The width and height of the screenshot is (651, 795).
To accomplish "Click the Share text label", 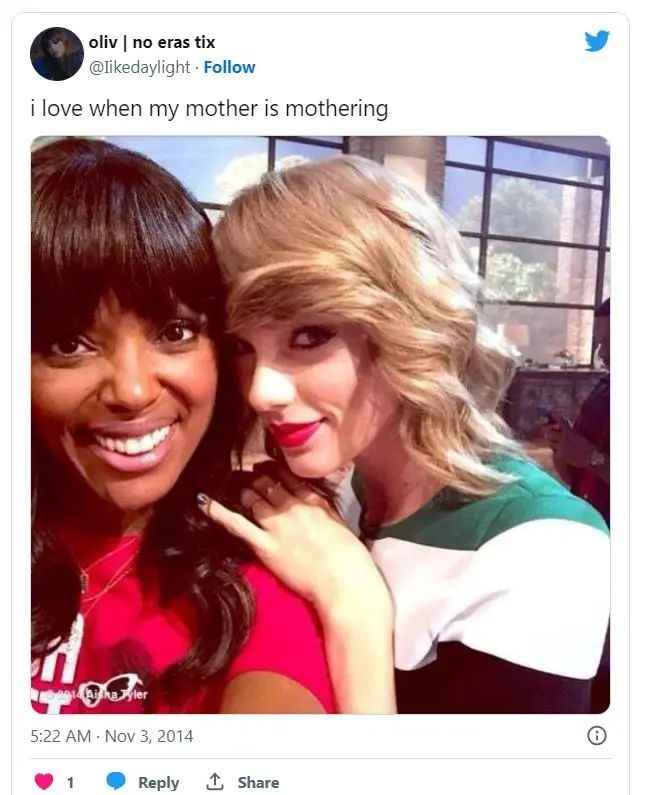I will [x=258, y=782].
